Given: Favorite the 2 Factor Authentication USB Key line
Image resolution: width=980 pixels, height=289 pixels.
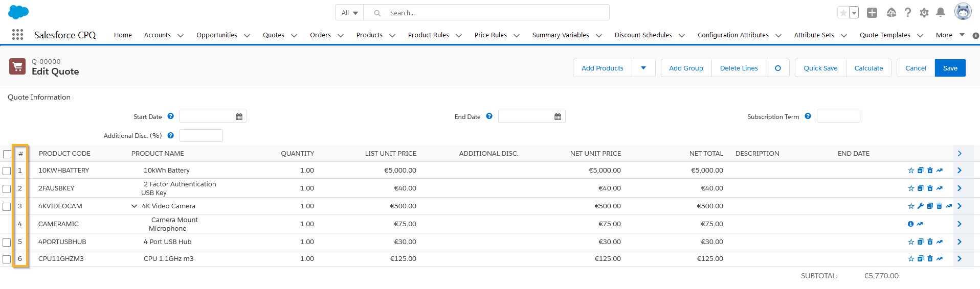Looking at the screenshot, I should coord(911,188).
